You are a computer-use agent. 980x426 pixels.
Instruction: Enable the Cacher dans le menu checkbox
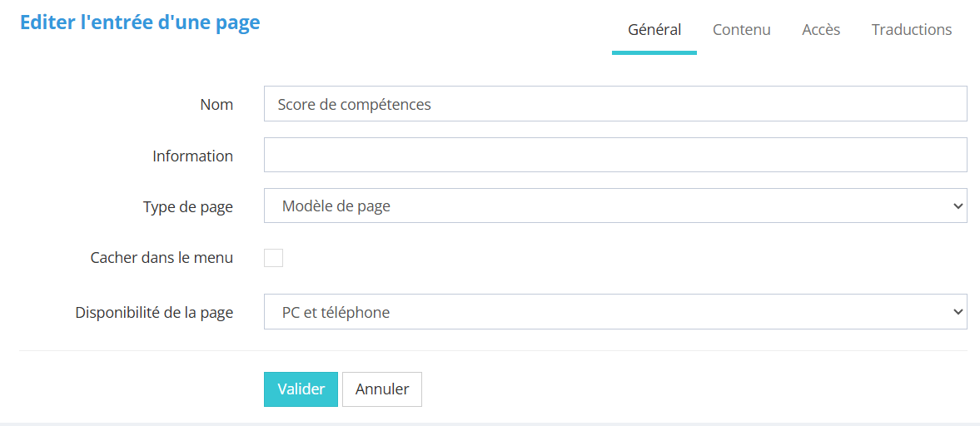click(273, 258)
